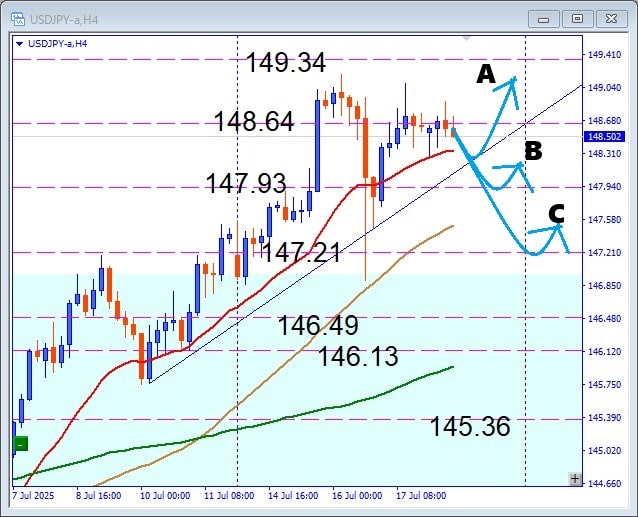Click the 145.020 price scale value
Image resolution: width=638 pixels, height=517 pixels.
605,450
